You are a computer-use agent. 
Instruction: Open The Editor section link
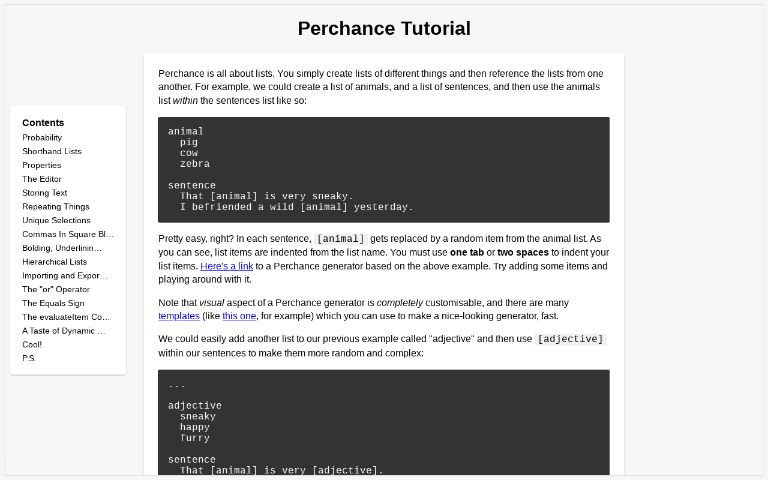[42, 180]
